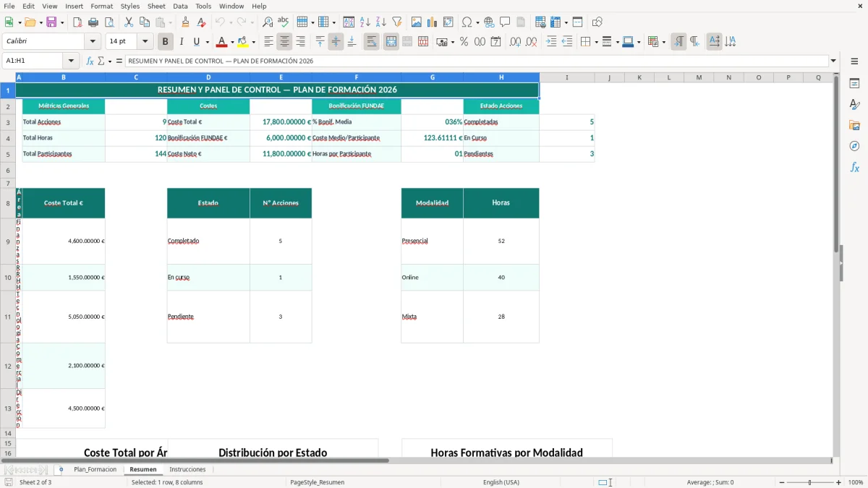Open Gallery panel in the sidebar

tap(854, 125)
